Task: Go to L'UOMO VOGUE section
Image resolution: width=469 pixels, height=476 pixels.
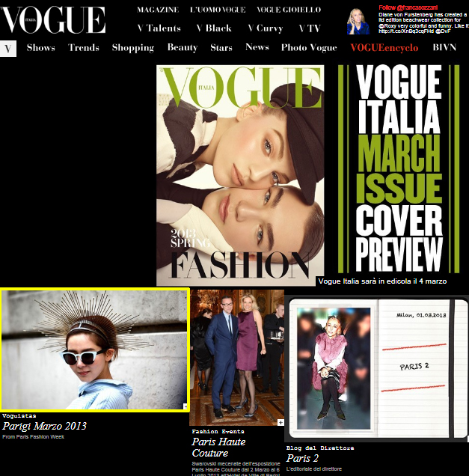Action: (x=218, y=10)
